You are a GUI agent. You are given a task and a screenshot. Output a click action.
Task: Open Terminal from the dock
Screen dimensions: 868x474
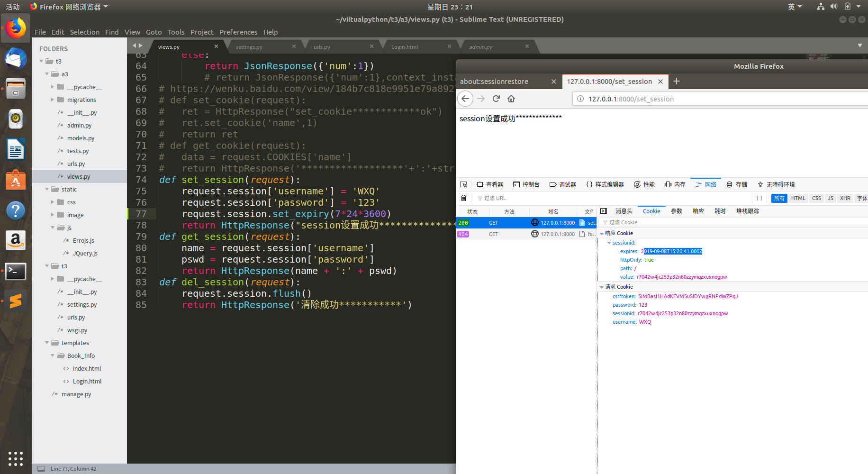click(16, 271)
